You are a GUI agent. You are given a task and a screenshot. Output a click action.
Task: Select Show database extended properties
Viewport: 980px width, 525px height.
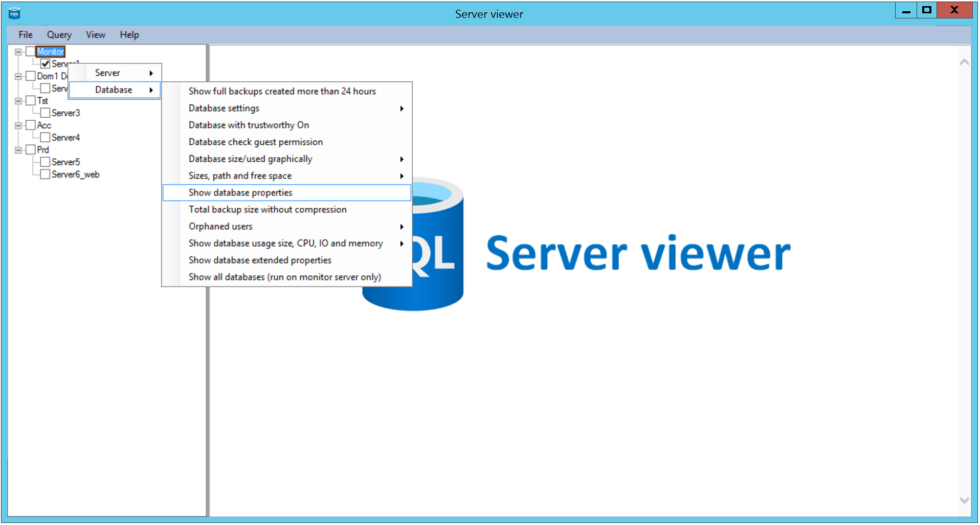pos(260,260)
